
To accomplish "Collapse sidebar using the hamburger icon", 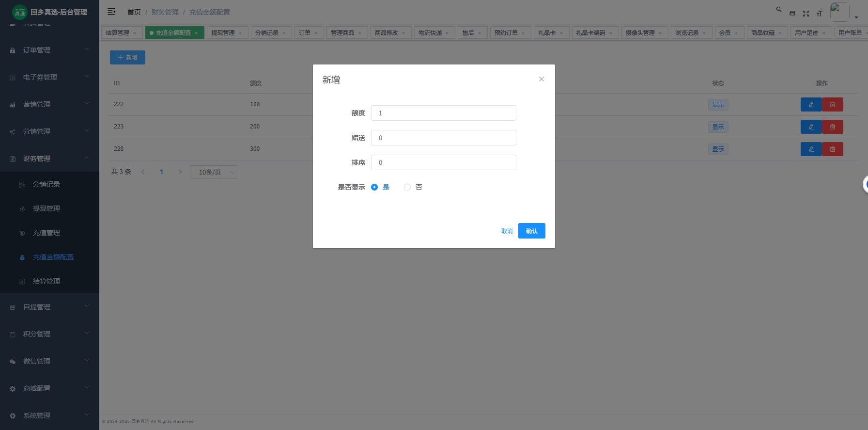I will 111,12.
